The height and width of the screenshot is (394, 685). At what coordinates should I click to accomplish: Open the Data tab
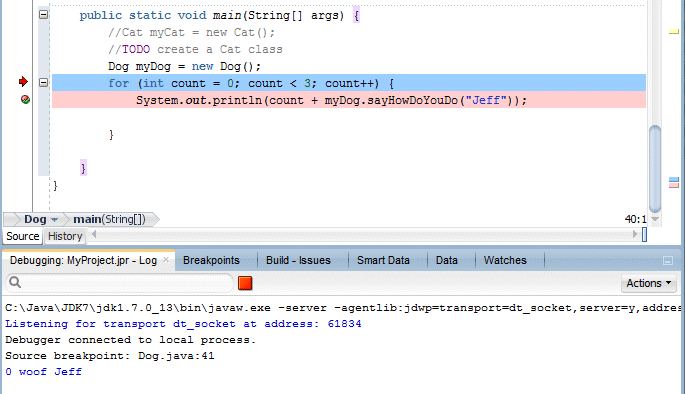[x=446, y=260]
